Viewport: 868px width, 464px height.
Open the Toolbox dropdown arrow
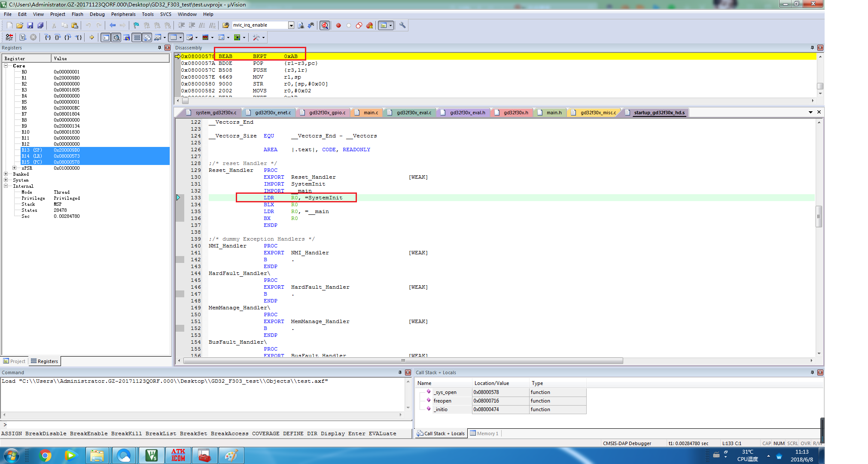(x=263, y=37)
